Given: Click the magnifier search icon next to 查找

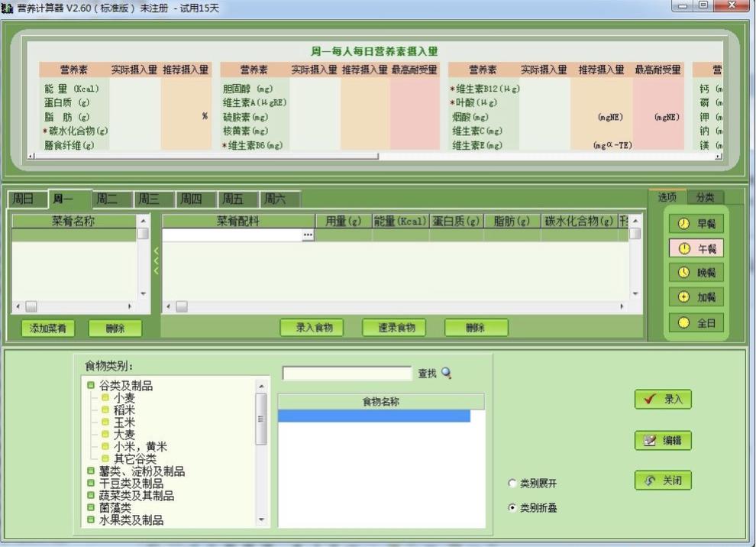Looking at the screenshot, I should point(447,373).
